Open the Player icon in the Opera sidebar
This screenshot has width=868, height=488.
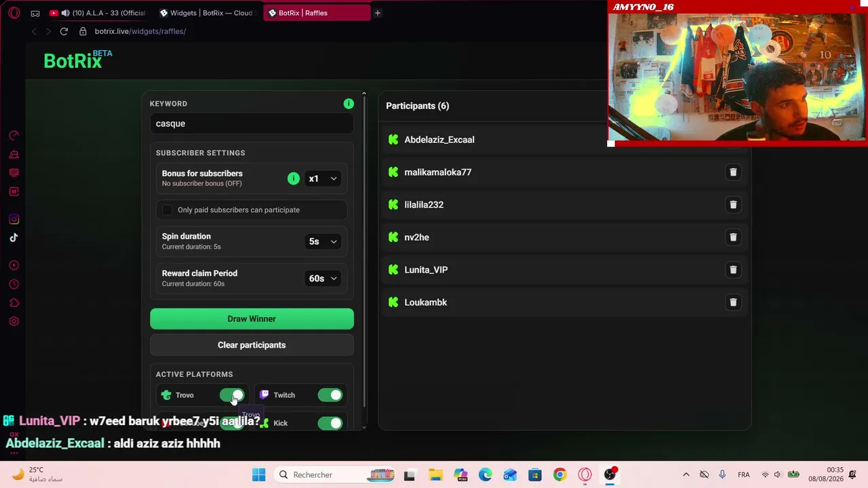[14, 266]
